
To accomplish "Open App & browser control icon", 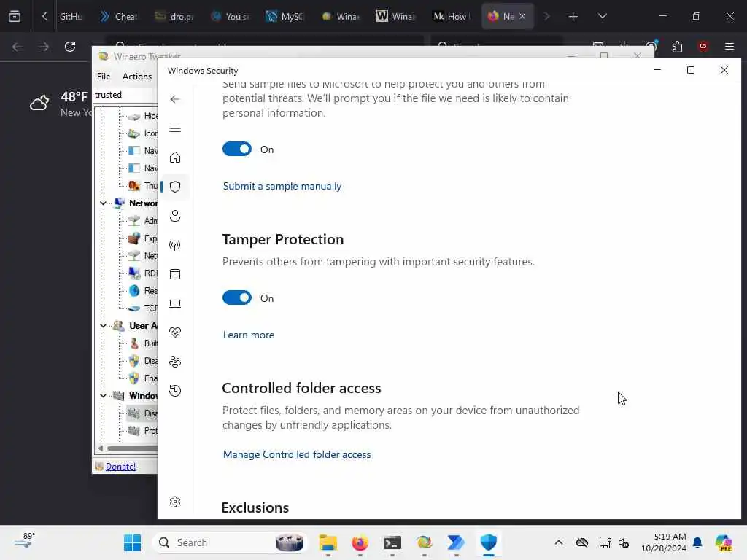I will click(175, 274).
